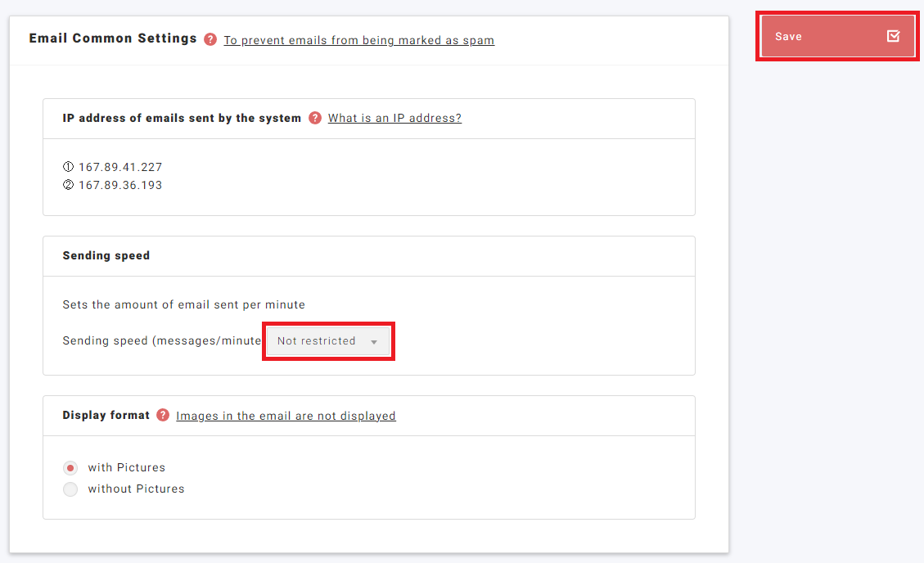Open the help icon beside Display format
This screenshot has width=924, height=563.
tap(163, 416)
